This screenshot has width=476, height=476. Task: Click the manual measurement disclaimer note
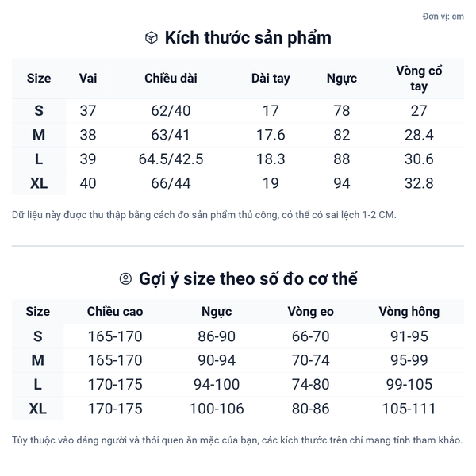coord(204,215)
